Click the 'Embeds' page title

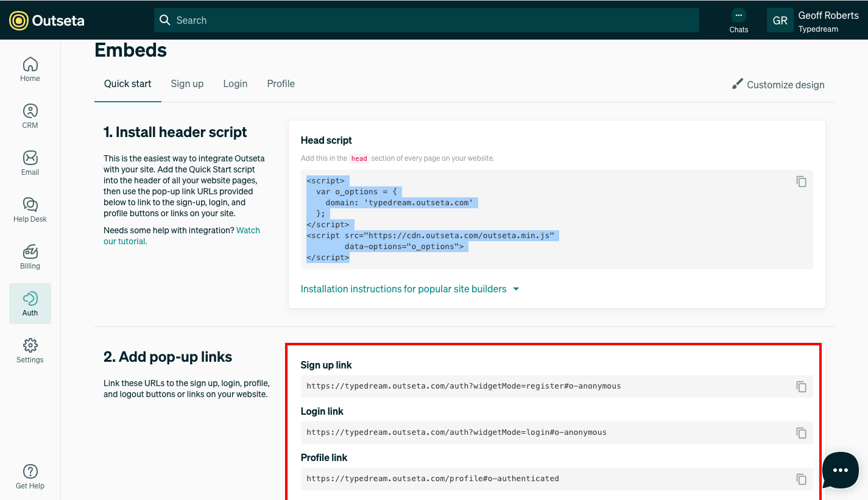[x=130, y=50]
